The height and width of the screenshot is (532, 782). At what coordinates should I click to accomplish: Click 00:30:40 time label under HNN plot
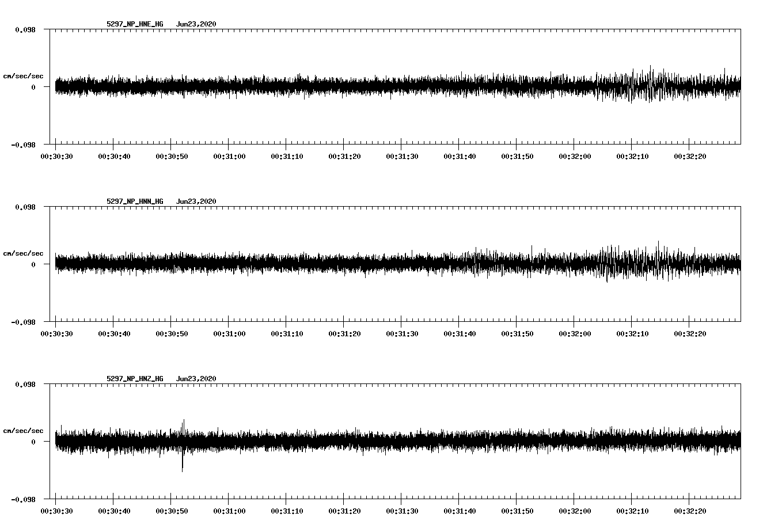[x=114, y=333]
